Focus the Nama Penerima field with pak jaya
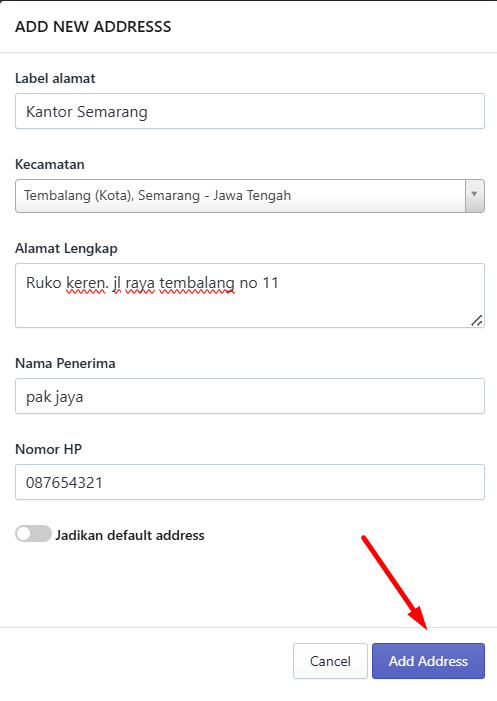 pyautogui.click(x=250, y=396)
